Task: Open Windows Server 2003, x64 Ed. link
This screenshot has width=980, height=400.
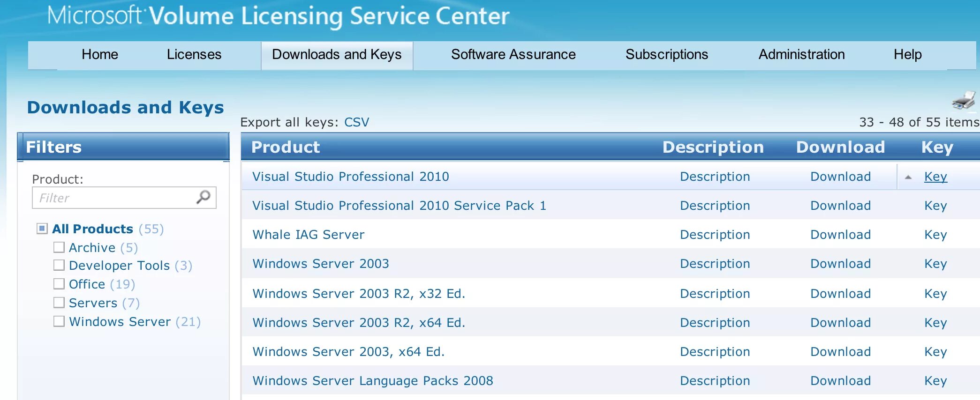Action: tap(348, 352)
